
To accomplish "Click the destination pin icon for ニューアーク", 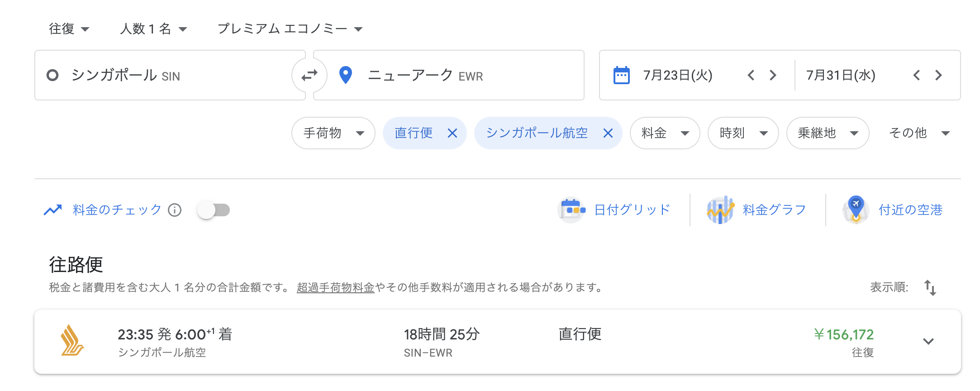I will [346, 75].
